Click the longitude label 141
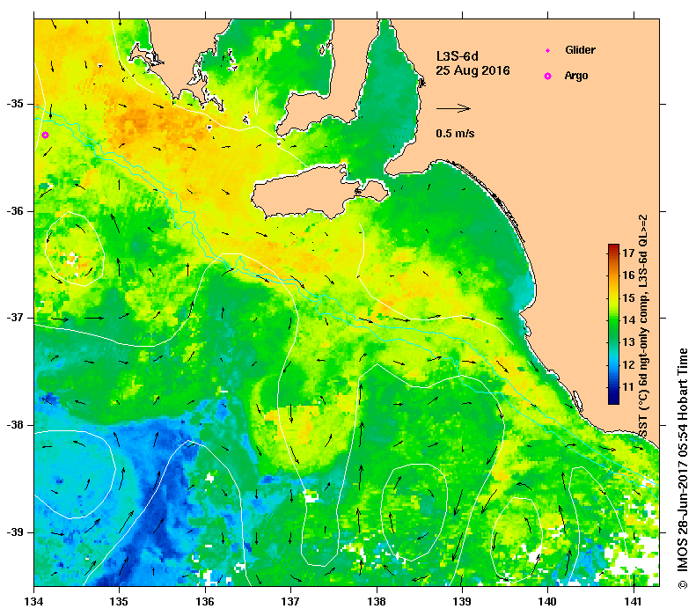 tap(634, 601)
